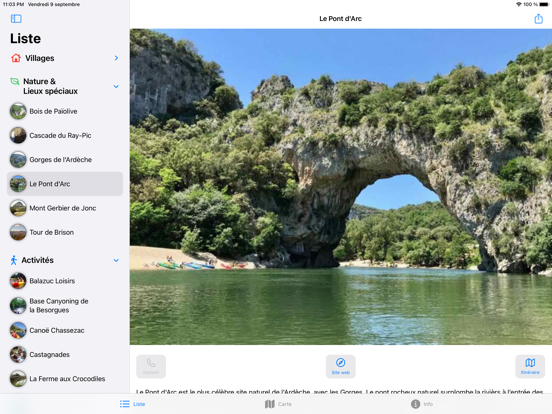This screenshot has width=552, height=414.
Task: Collapse the Activités section chevron
Action: pos(116,261)
